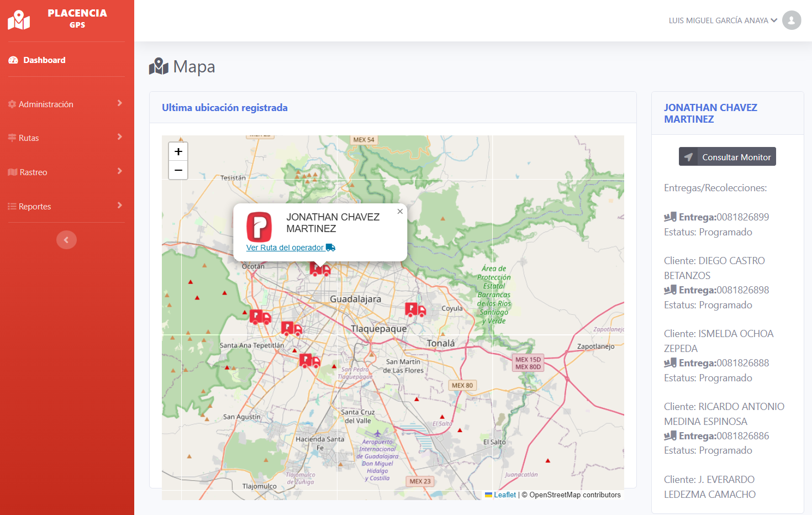Select Entrega number 0081826898 text
The image size is (812, 515).
pyautogui.click(x=742, y=290)
